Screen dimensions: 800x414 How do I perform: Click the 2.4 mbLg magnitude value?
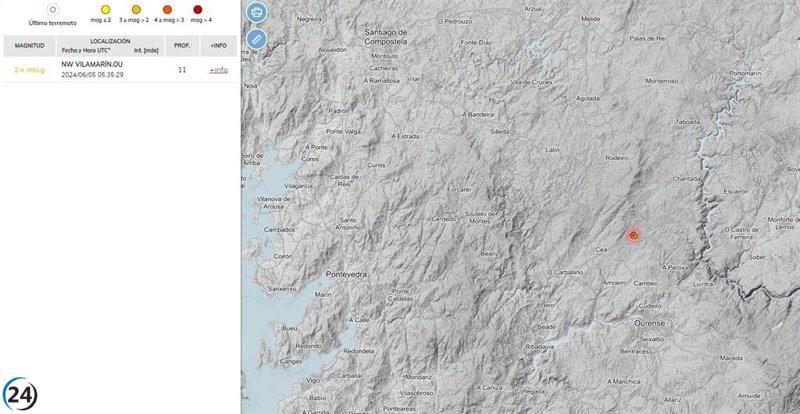coord(27,69)
